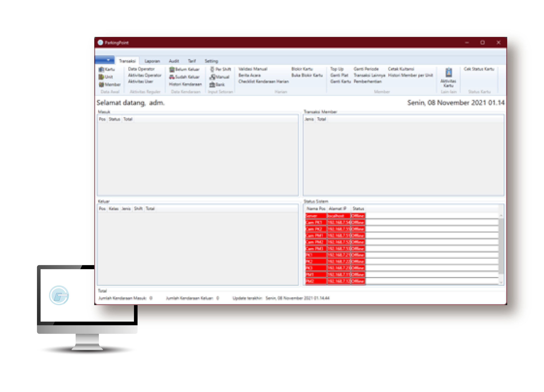Image resolution: width=544 pixels, height=392 pixels.
Task: Click Cek Status Kartu
Action: coord(479,69)
